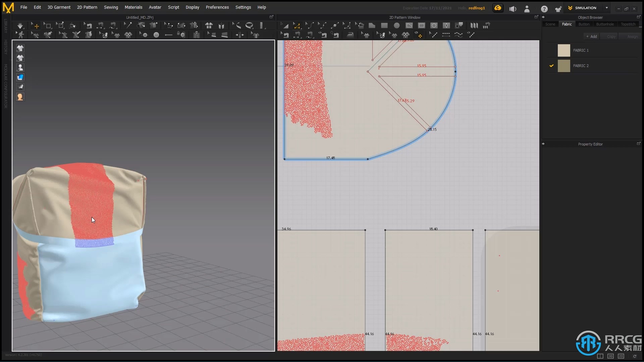The height and width of the screenshot is (362, 644).
Task: Toggle the second garment display icon in 3D view
Action: (20, 58)
